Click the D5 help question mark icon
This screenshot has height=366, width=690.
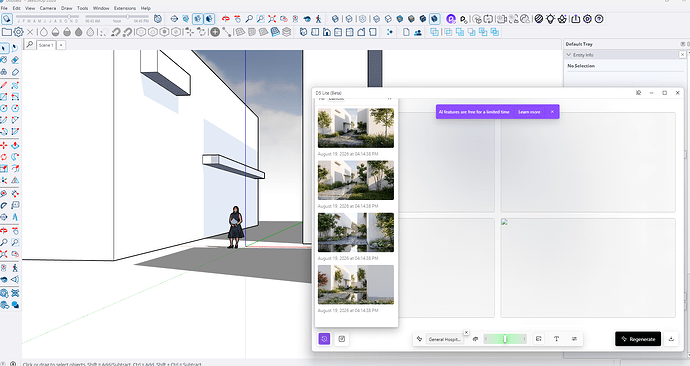point(599,19)
